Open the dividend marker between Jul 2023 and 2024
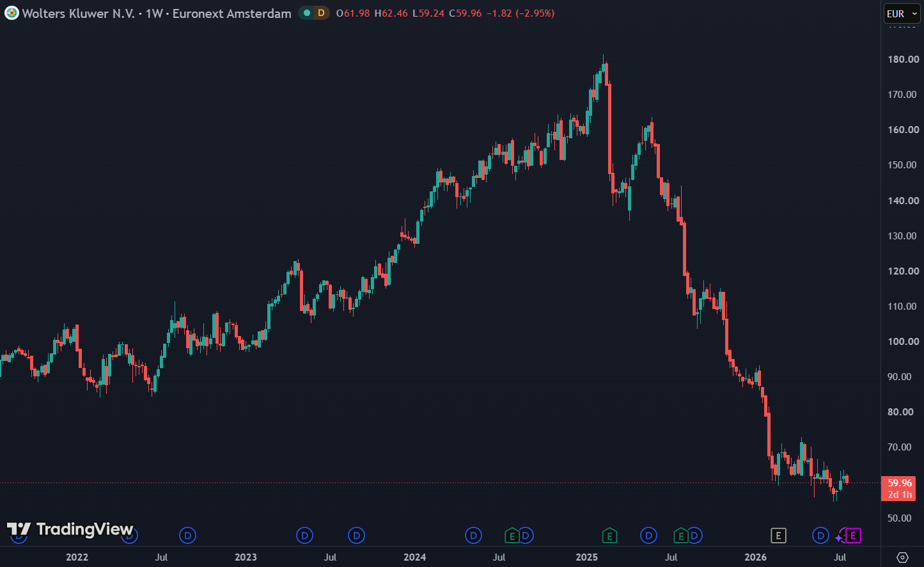924x567 pixels. click(356, 535)
